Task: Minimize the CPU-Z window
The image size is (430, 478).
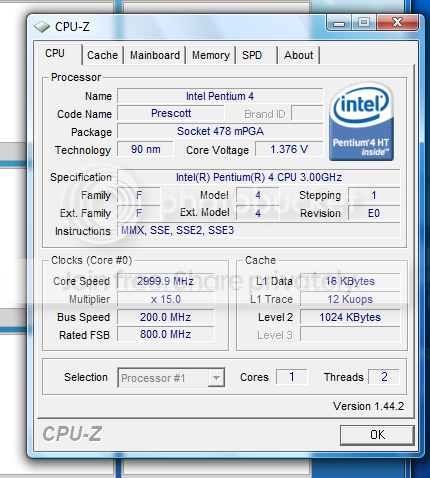Action: click(x=339, y=23)
